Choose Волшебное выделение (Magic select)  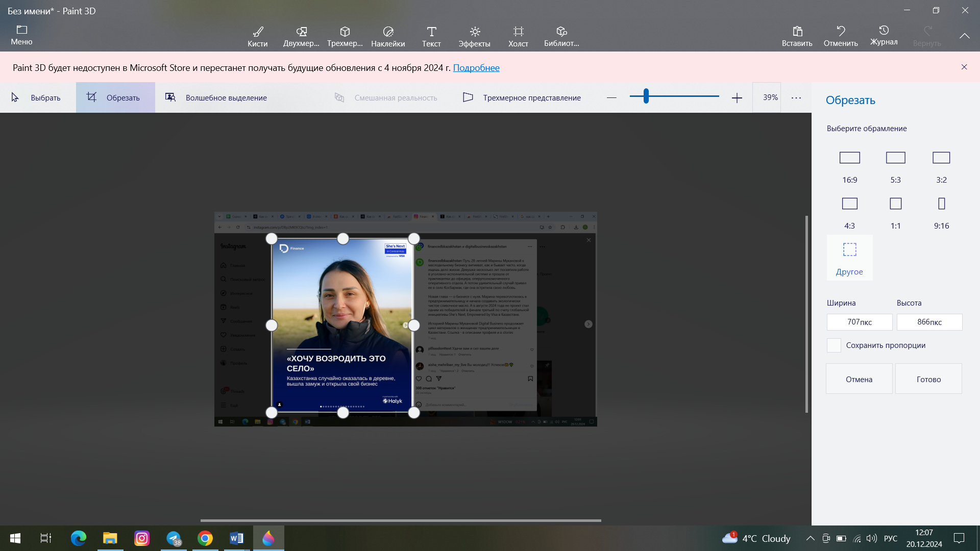[215, 97]
